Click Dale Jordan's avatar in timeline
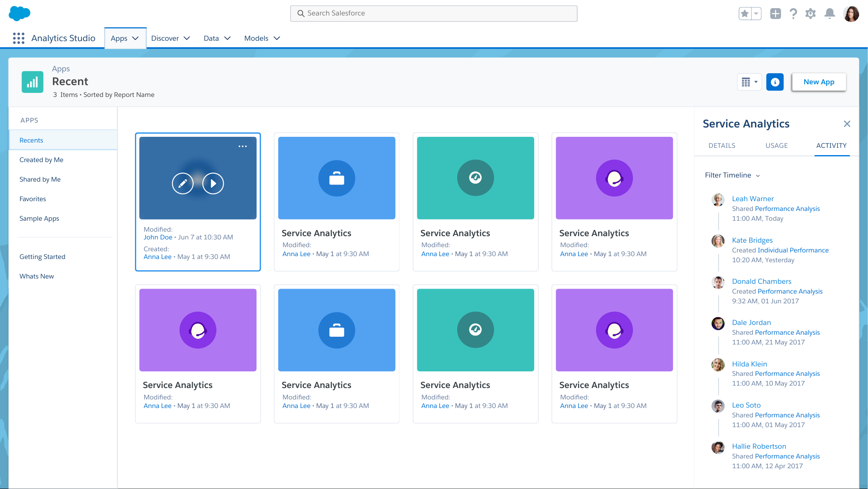Image resolution: width=868 pixels, height=489 pixels. [x=718, y=323]
